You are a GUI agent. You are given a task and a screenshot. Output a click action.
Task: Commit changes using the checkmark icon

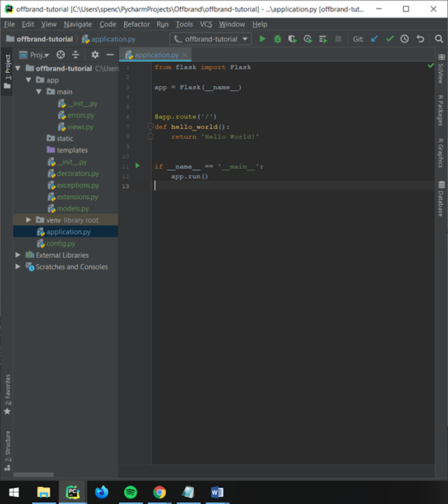point(390,39)
